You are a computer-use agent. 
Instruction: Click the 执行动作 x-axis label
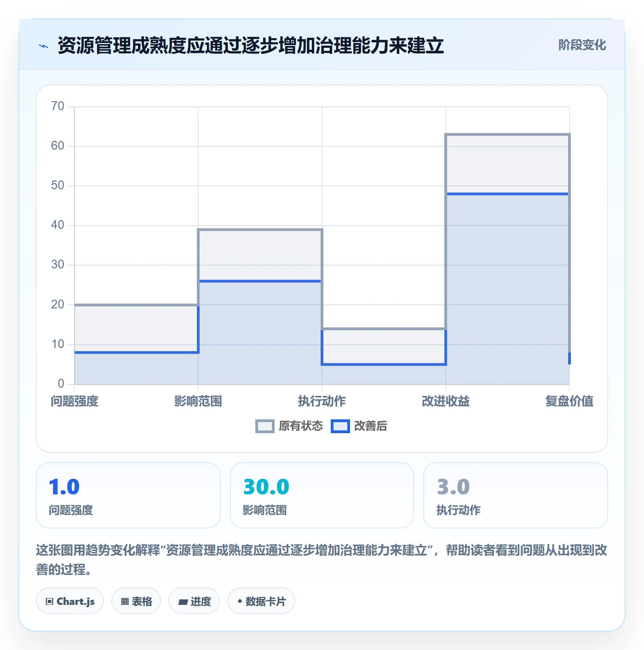click(x=322, y=401)
